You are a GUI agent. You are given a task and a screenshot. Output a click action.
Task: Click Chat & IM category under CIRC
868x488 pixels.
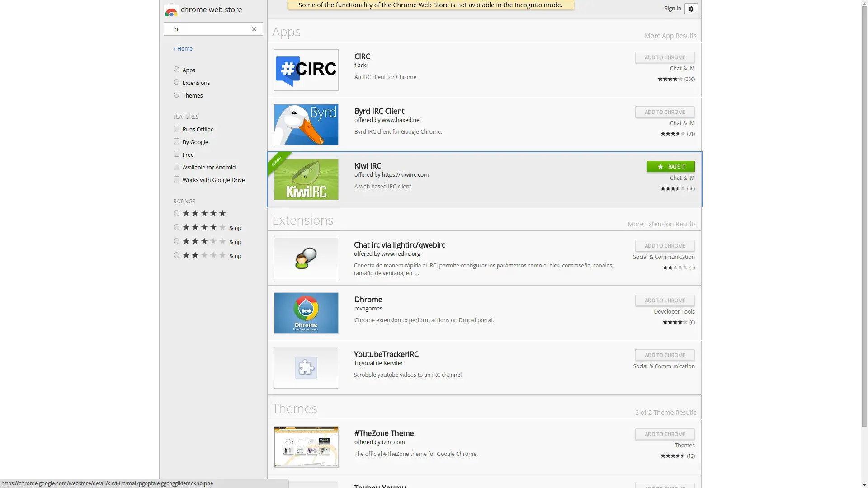pos(682,69)
